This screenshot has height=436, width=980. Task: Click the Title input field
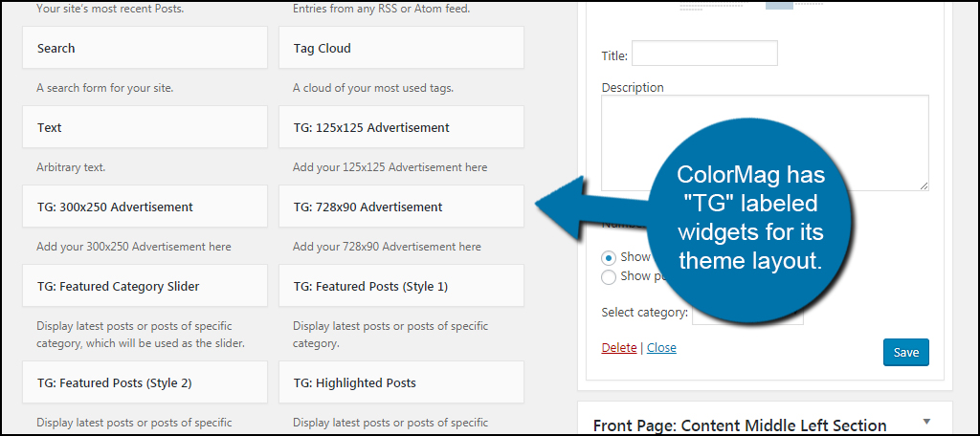704,54
